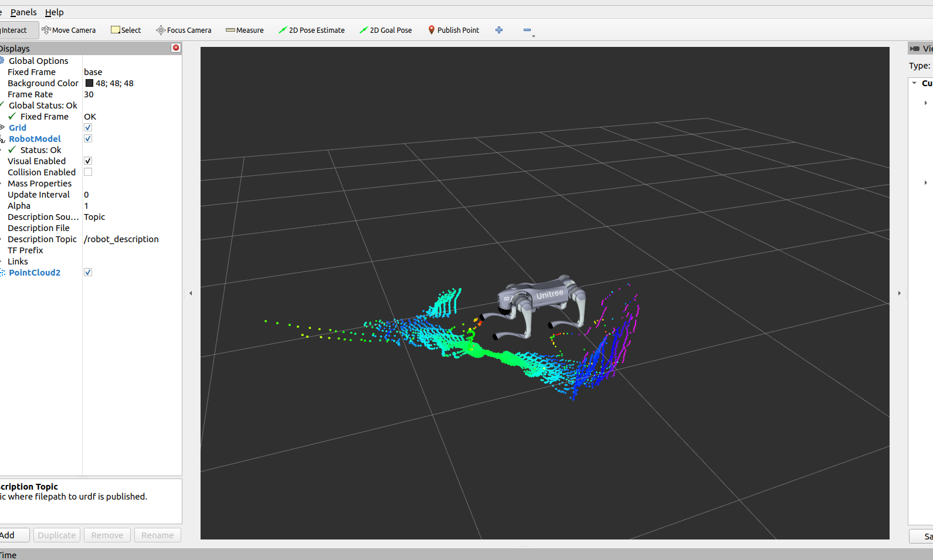The height and width of the screenshot is (560, 933).
Task: Click the blue plus add-tool icon
Action: tap(499, 30)
